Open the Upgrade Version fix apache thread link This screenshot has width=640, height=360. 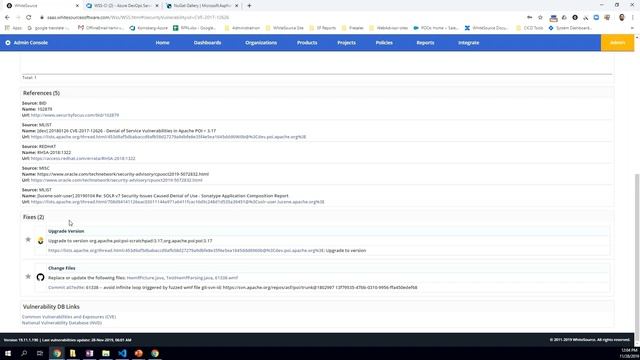[186, 251]
